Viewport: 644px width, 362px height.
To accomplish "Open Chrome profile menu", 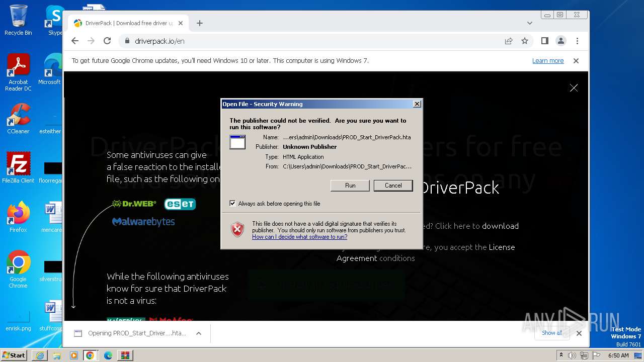I will click(560, 41).
